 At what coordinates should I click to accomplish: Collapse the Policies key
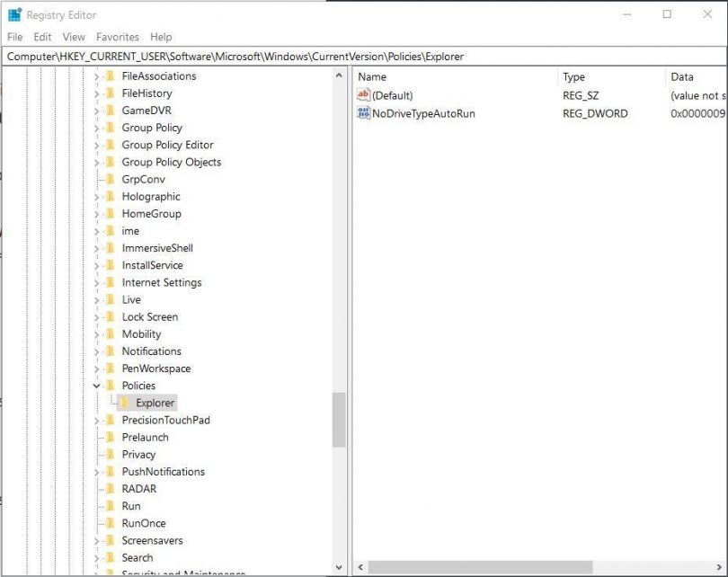click(x=95, y=386)
